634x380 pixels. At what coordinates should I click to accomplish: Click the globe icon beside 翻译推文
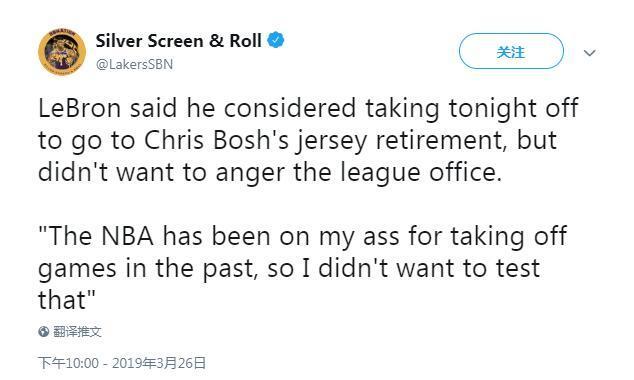click(x=44, y=331)
